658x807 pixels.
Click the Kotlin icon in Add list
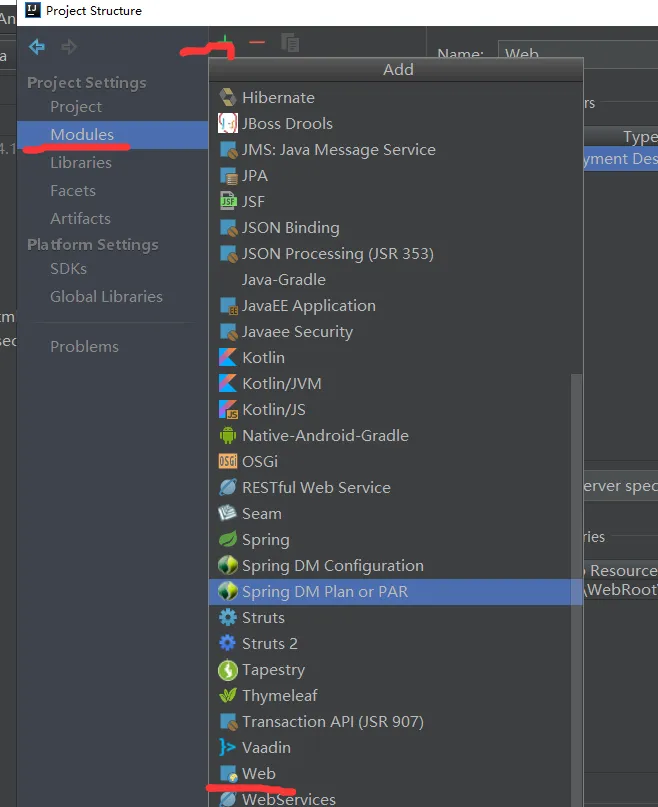227,358
